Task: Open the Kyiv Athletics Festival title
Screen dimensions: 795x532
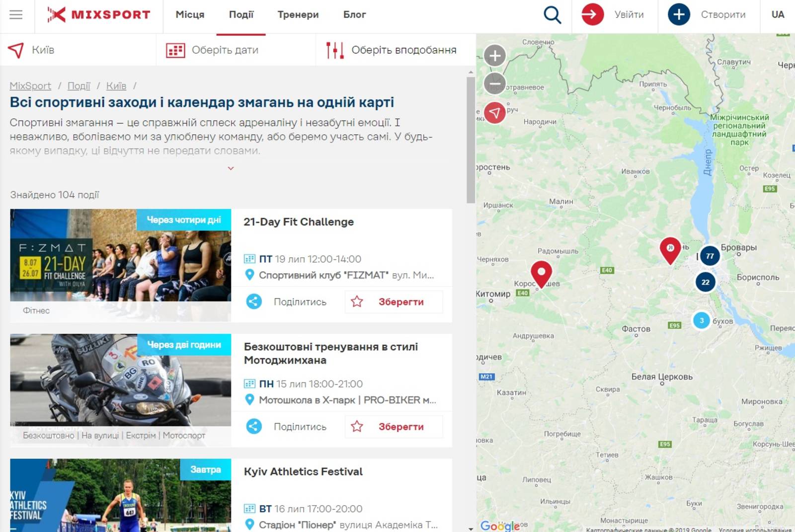Action: (303, 471)
